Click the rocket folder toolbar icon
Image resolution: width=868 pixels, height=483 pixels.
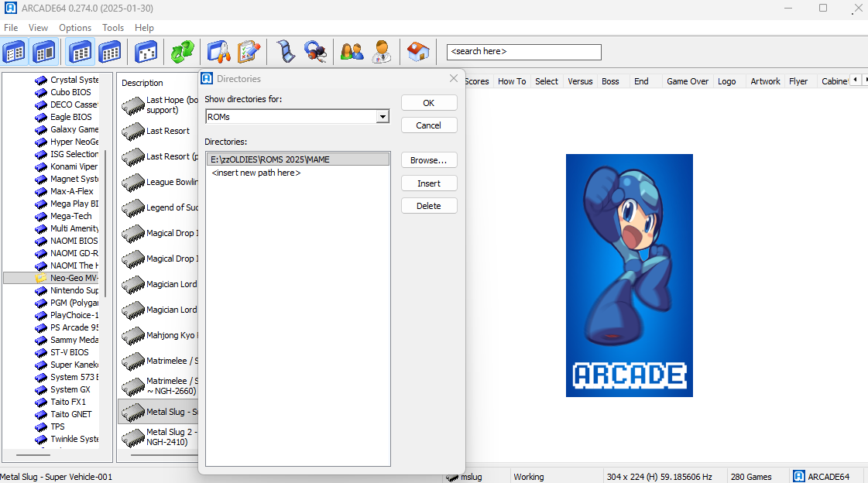(x=219, y=52)
